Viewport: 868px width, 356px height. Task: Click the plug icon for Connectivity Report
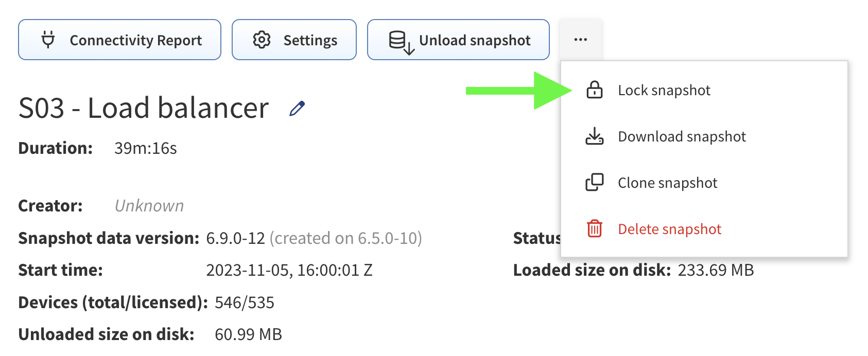click(x=48, y=40)
